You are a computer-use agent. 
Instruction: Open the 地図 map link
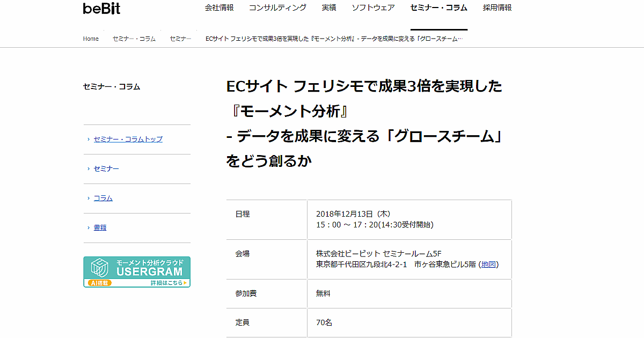tap(489, 264)
